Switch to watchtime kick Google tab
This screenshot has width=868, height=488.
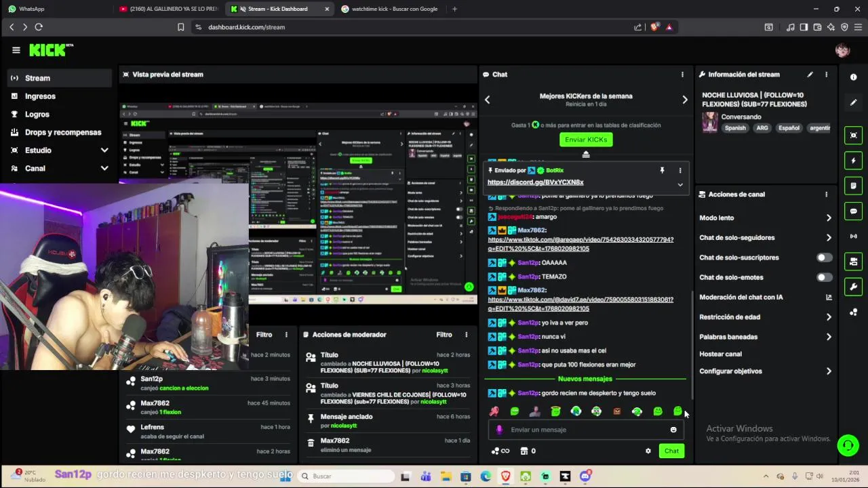click(x=390, y=9)
